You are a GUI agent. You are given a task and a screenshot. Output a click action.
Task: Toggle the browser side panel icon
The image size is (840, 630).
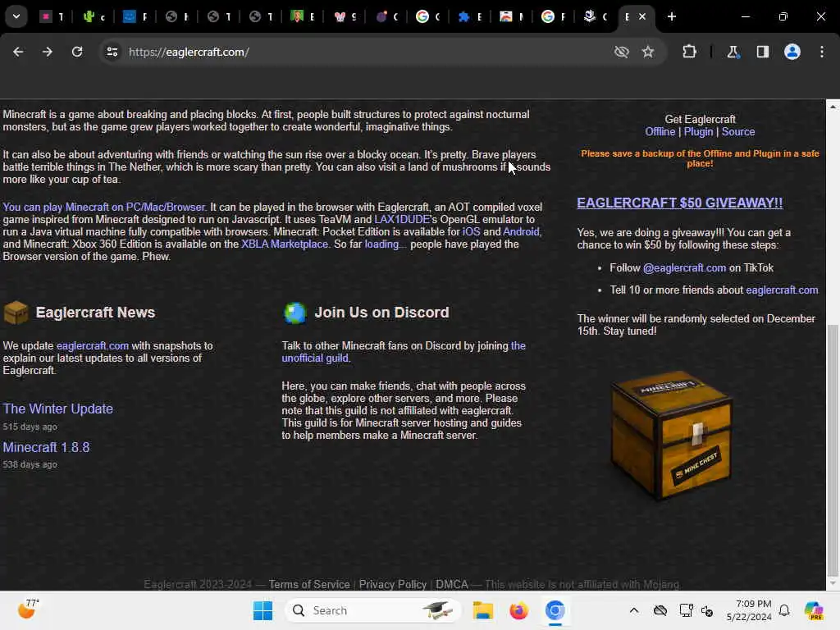coord(763,52)
